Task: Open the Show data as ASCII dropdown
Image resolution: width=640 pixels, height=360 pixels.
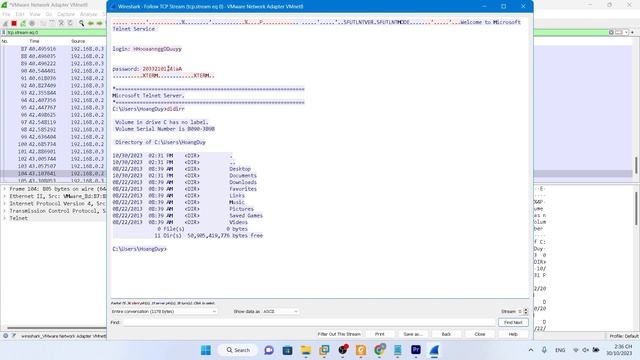Action: (280, 311)
